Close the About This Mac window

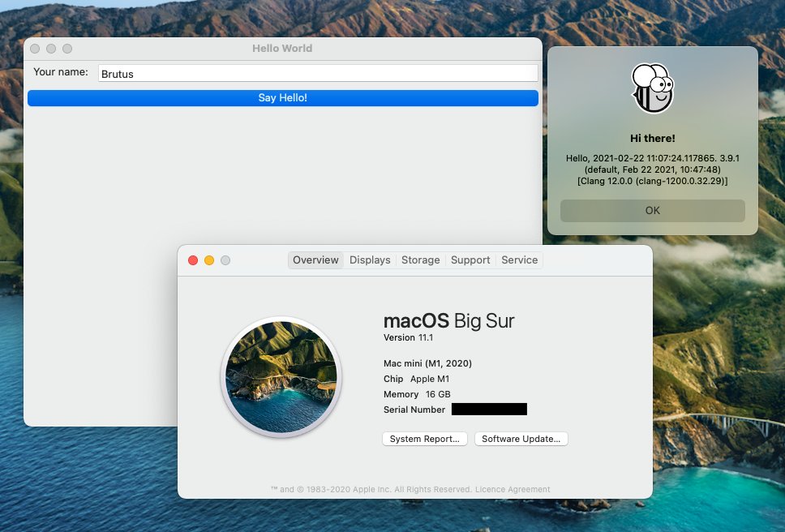[193, 260]
